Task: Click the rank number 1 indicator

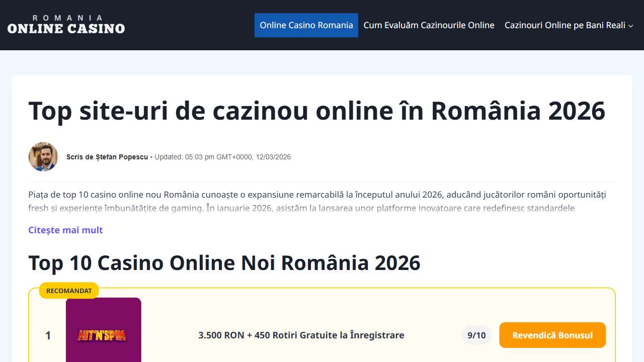Action: pos(48,335)
